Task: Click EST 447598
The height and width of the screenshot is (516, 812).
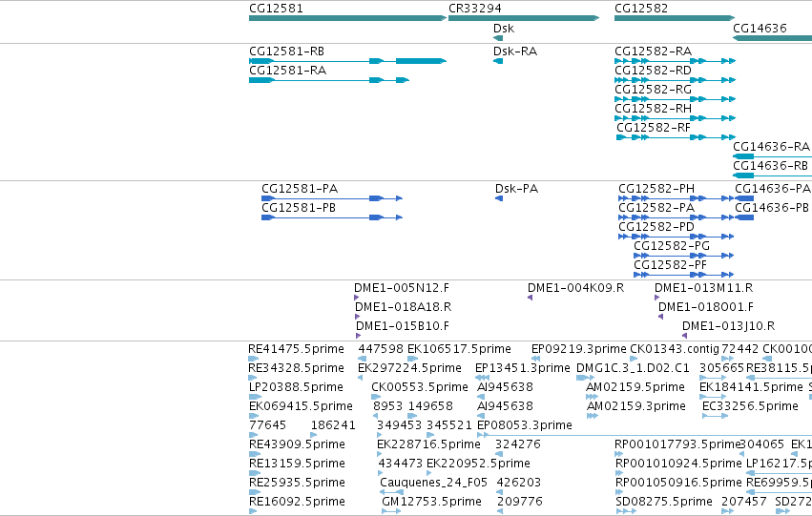Action: pos(363,359)
